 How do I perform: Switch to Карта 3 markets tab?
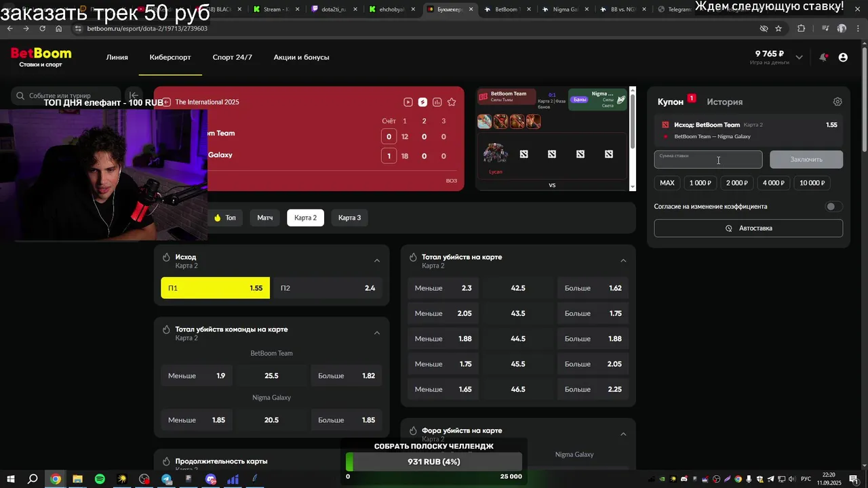349,218
